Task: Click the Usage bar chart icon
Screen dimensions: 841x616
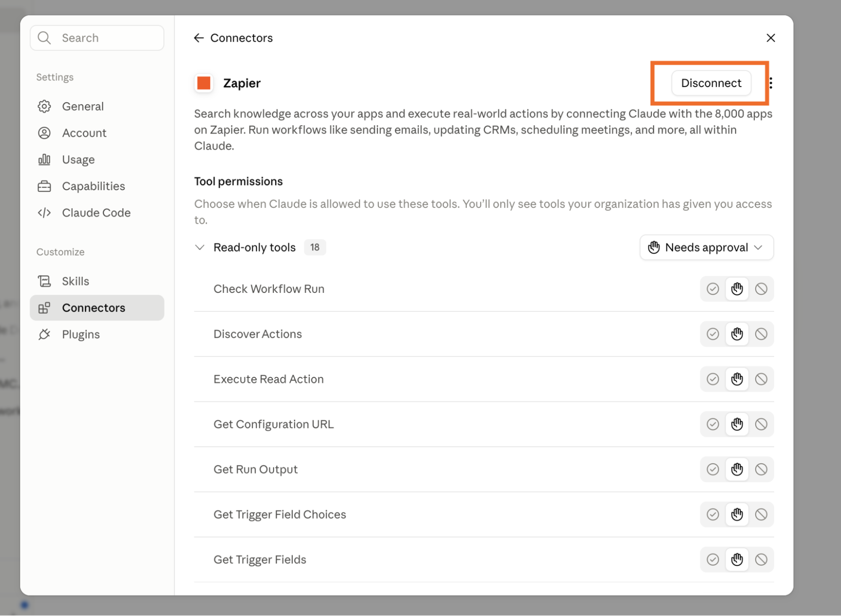Action: pyautogui.click(x=44, y=159)
